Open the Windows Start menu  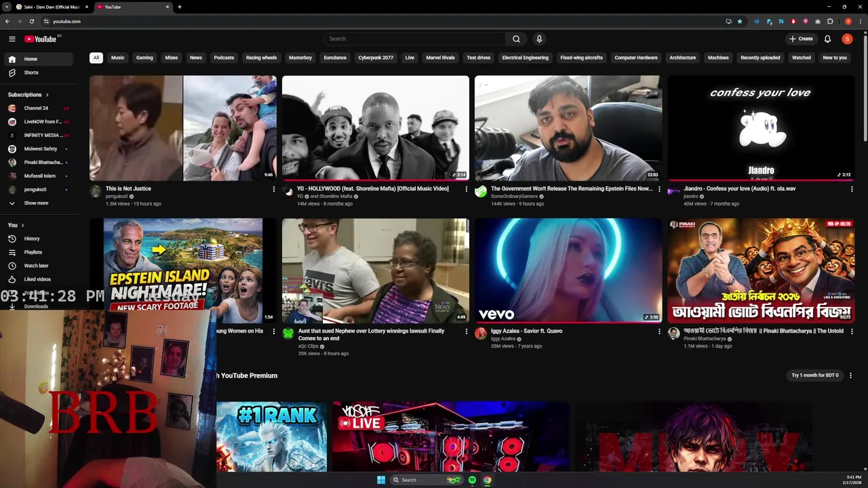381,480
